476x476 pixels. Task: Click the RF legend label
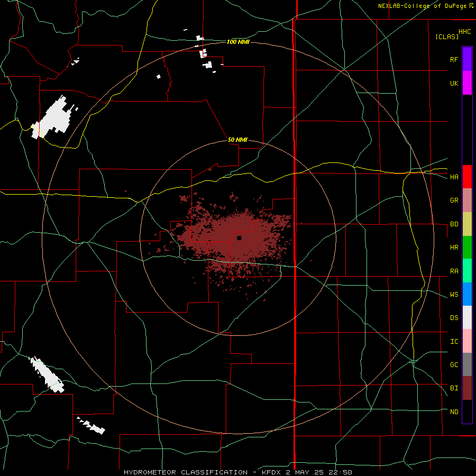(x=454, y=59)
